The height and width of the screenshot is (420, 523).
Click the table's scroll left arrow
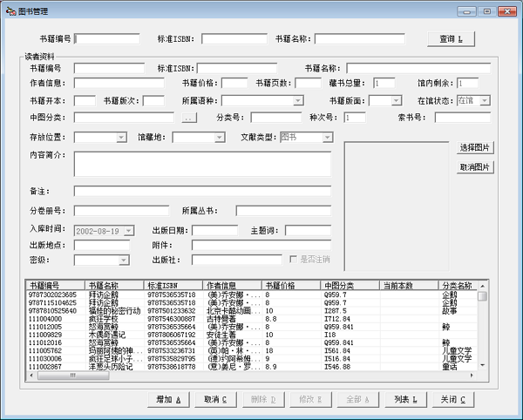[31, 376]
